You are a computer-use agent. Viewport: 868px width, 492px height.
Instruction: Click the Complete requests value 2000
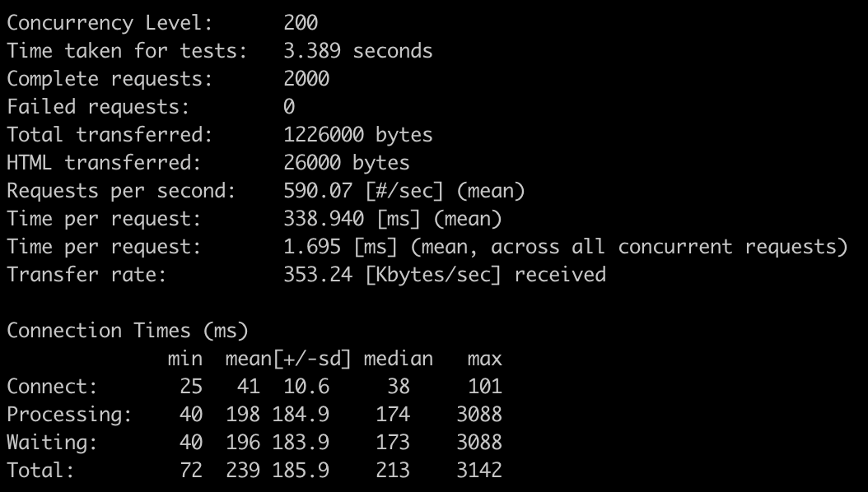(306, 79)
